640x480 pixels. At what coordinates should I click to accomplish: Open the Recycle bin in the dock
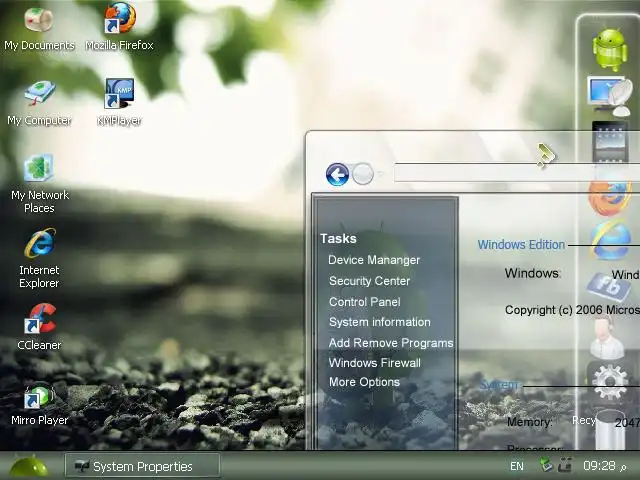point(610,430)
